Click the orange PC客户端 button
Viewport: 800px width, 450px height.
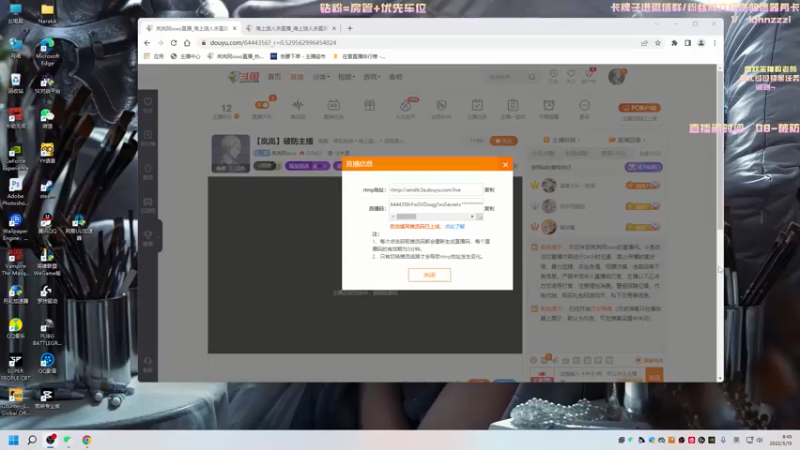click(x=639, y=108)
